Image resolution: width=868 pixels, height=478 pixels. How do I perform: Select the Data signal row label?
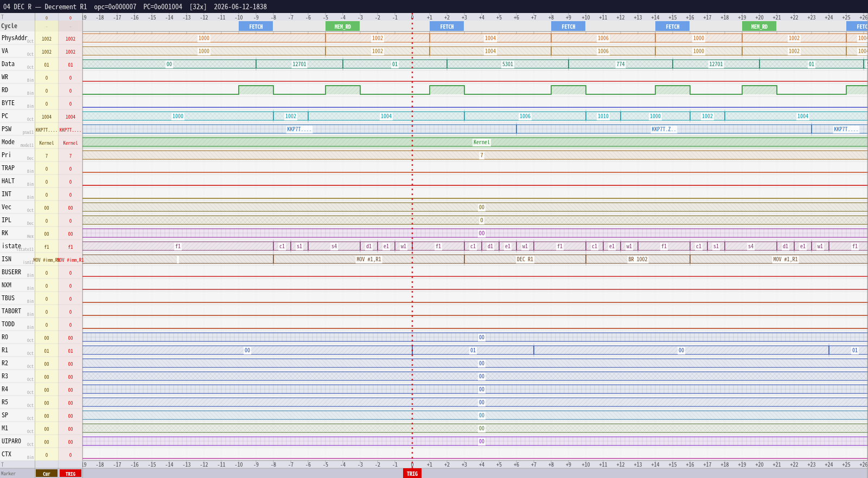point(8,64)
